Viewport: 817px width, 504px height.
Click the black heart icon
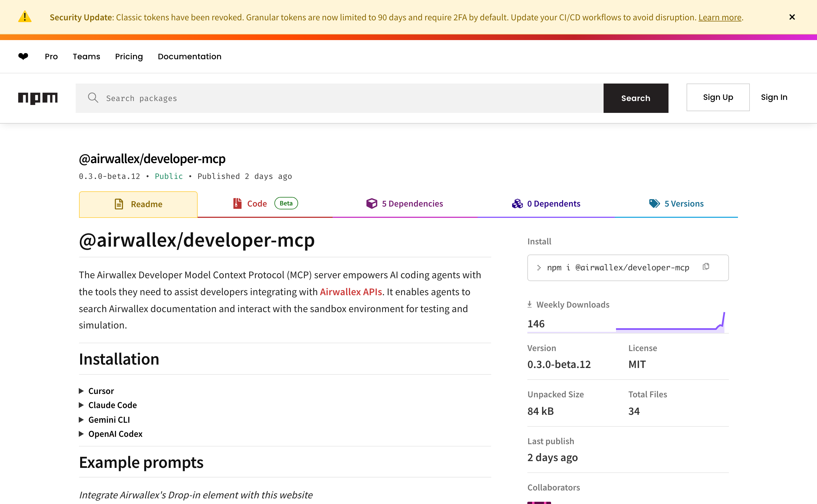(x=23, y=56)
